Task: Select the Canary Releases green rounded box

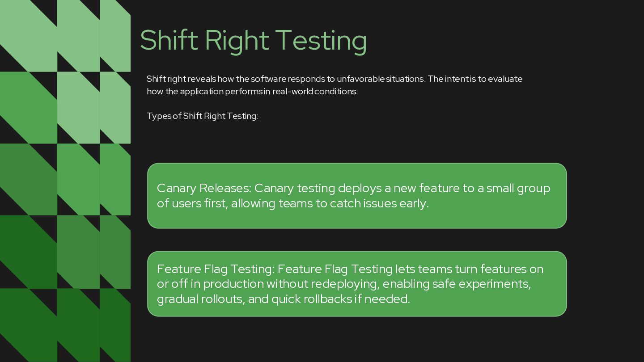Action: click(357, 196)
